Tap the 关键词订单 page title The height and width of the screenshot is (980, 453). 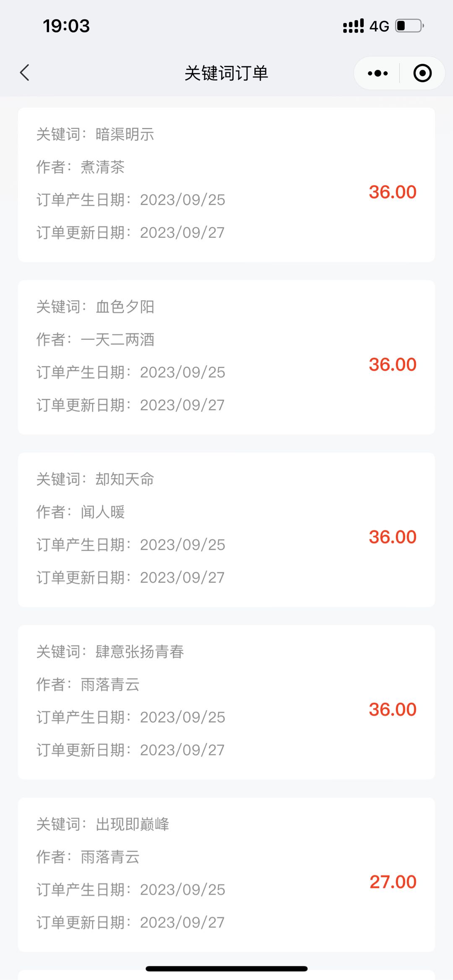(226, 73)
